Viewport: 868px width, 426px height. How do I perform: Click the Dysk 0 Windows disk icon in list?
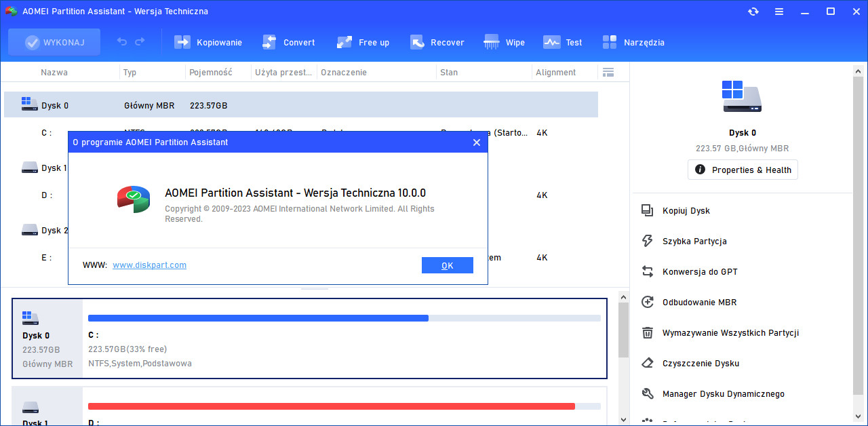[x=30, y=104]
